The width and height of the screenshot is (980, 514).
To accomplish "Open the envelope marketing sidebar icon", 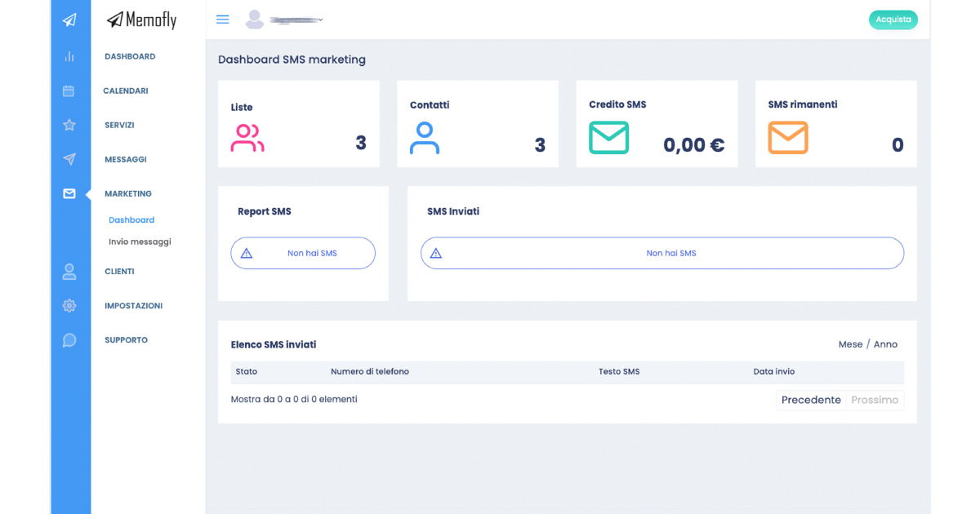I will click(x=69, y=193).
